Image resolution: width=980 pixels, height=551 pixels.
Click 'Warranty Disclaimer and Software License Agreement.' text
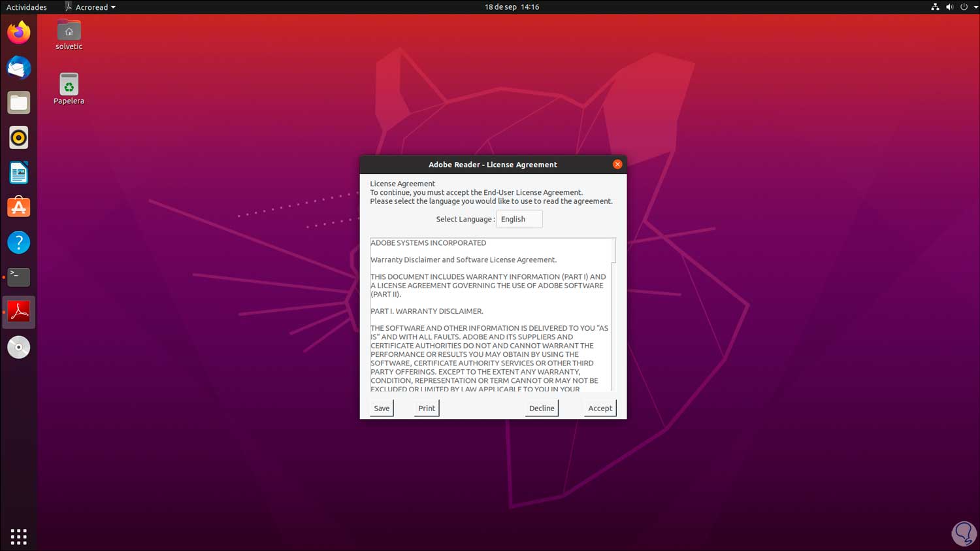[x=464, y=260]
